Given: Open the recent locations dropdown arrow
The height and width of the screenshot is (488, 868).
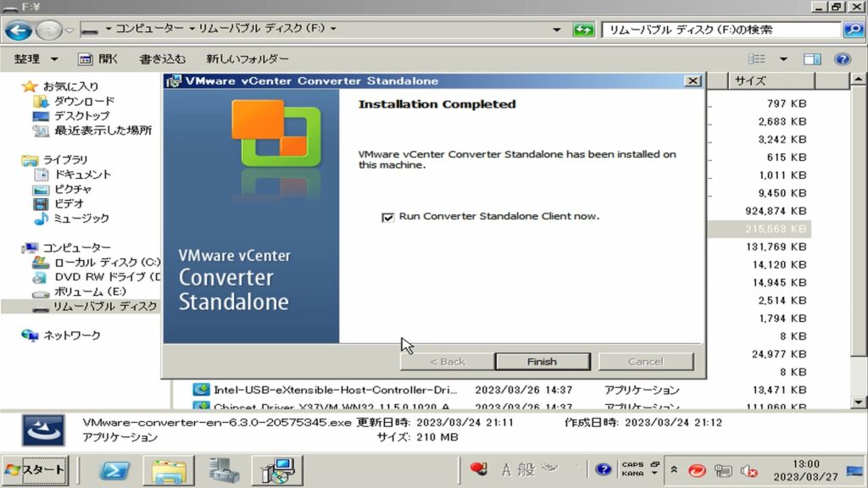Looking at the screenshot, I should 70,30.
